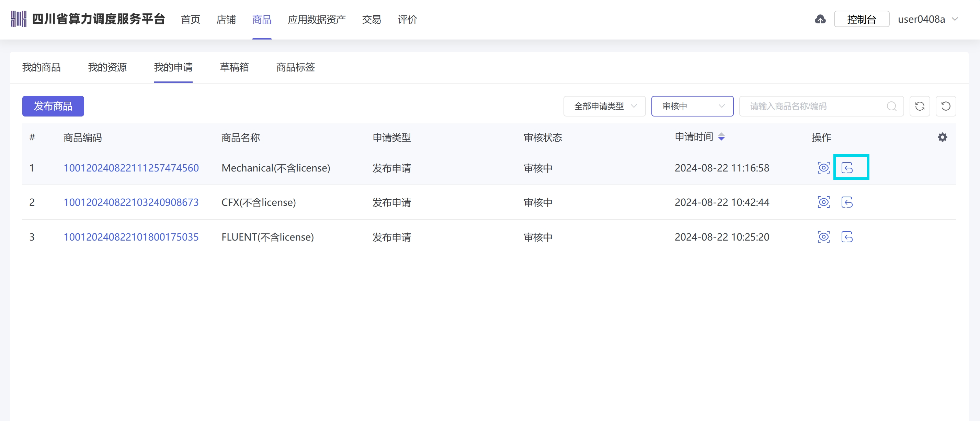The width and height of the screenshot is (980, 421).
Task: Open the 审核中 status dropdown
Action: [x=692, y=106]
